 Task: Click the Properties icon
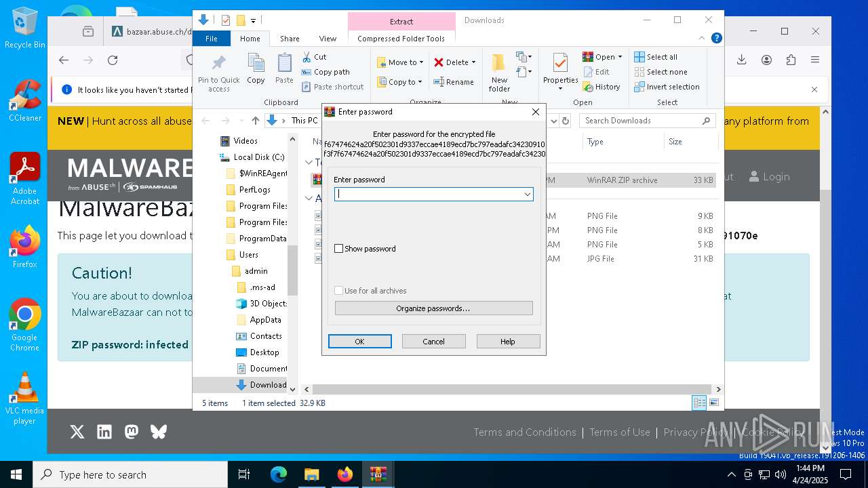pos(560,64)
